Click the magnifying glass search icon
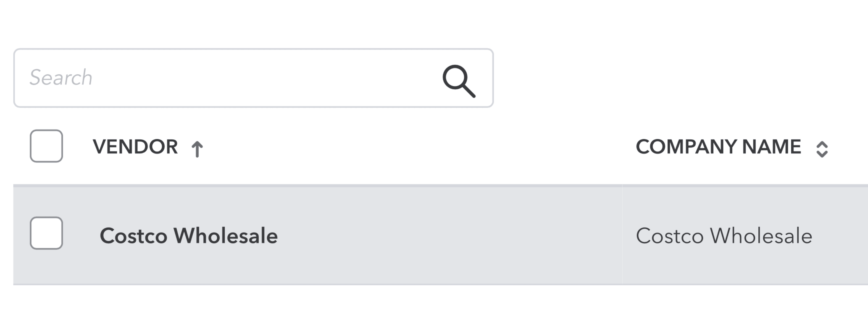The image size is (868, 318). tap(459, 81)
